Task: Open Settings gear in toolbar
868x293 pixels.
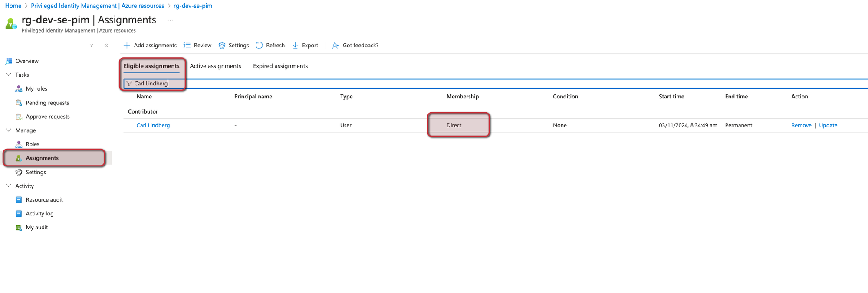Action: click(x=222, y=45)
